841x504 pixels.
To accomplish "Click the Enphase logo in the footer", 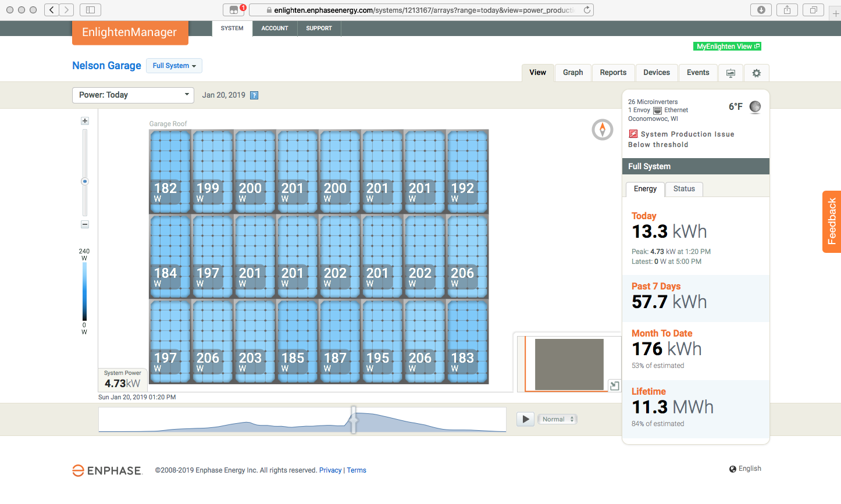I will 107,470.
